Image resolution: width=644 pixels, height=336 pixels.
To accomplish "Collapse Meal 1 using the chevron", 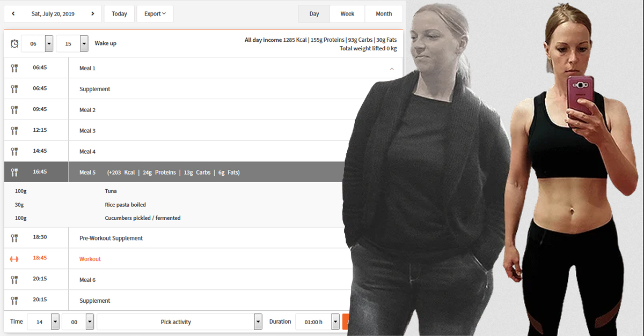I will point(392,69).
